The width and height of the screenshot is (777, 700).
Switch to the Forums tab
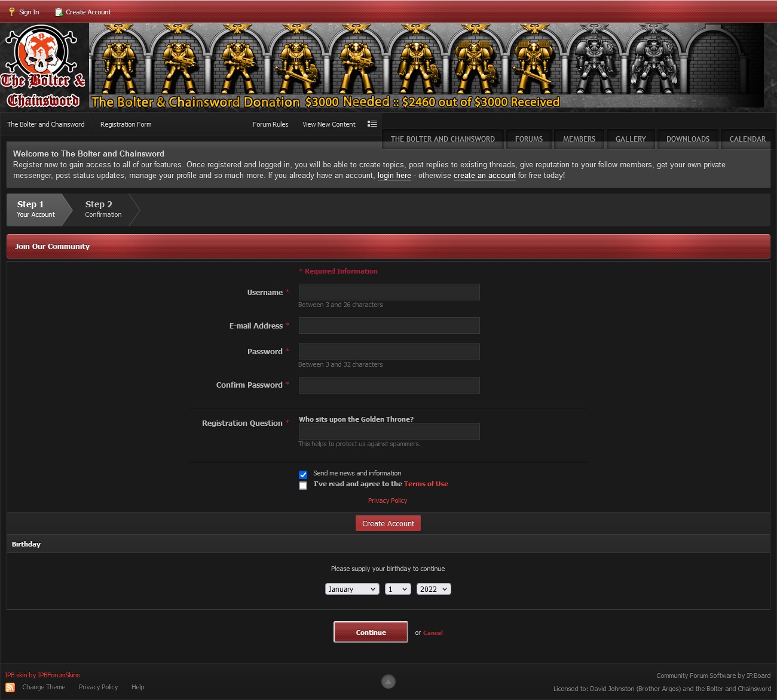529,139
